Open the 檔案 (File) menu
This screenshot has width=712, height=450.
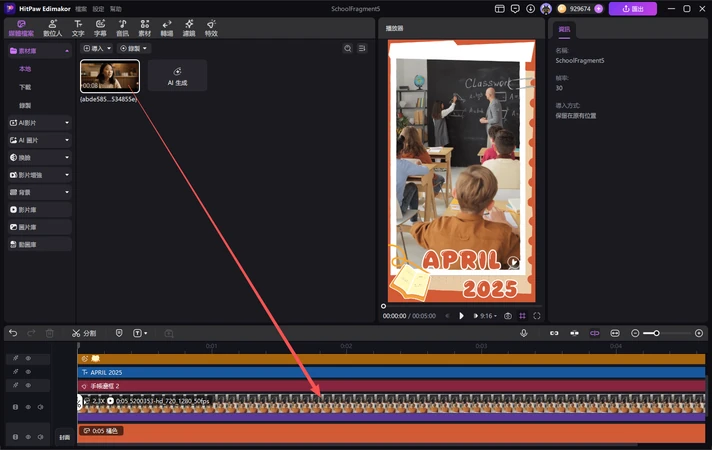pos(81,9)
